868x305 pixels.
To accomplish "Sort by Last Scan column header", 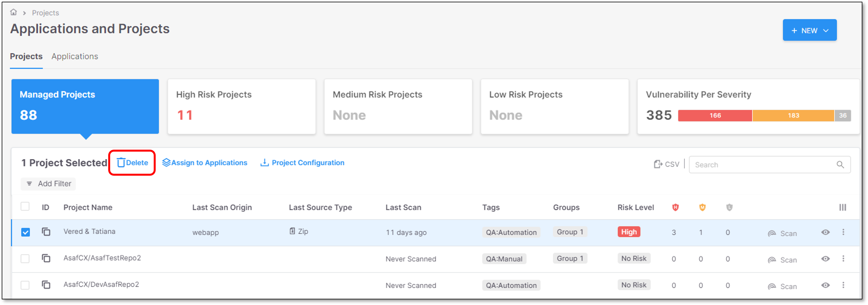I will (403, 208).
